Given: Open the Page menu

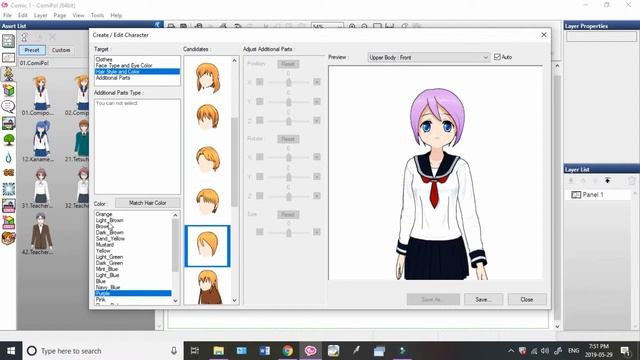Looking at the screenshot, I should [x=60, y=15].
